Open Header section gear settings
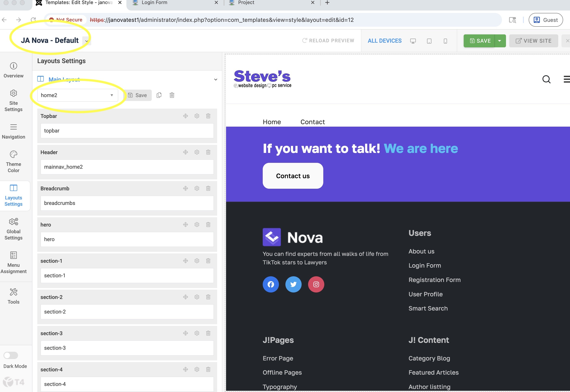Image resolution: width=570 pixels, height=392 pixels. [197, 152]
